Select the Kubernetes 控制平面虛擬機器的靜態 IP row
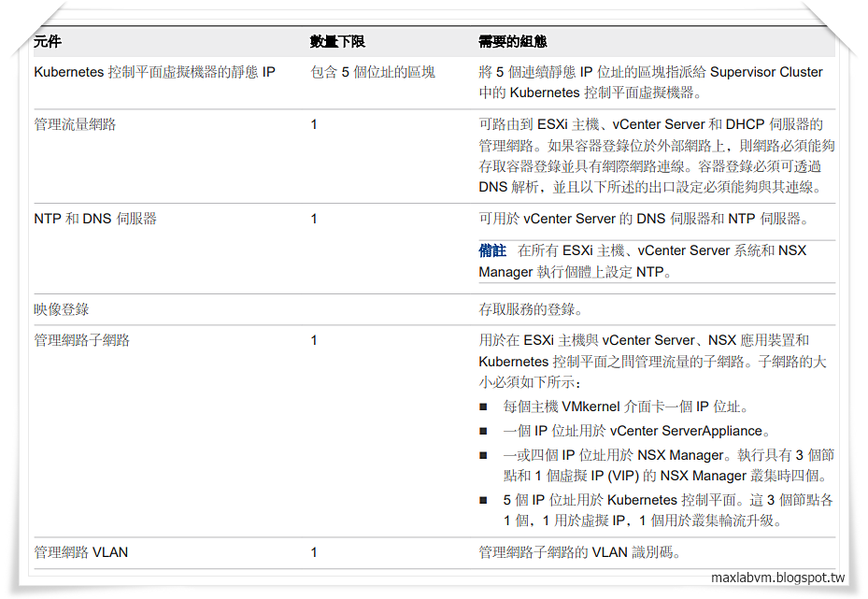Image resolution: width=868 pixels, height=599 pixels. [x=154, y=72]
